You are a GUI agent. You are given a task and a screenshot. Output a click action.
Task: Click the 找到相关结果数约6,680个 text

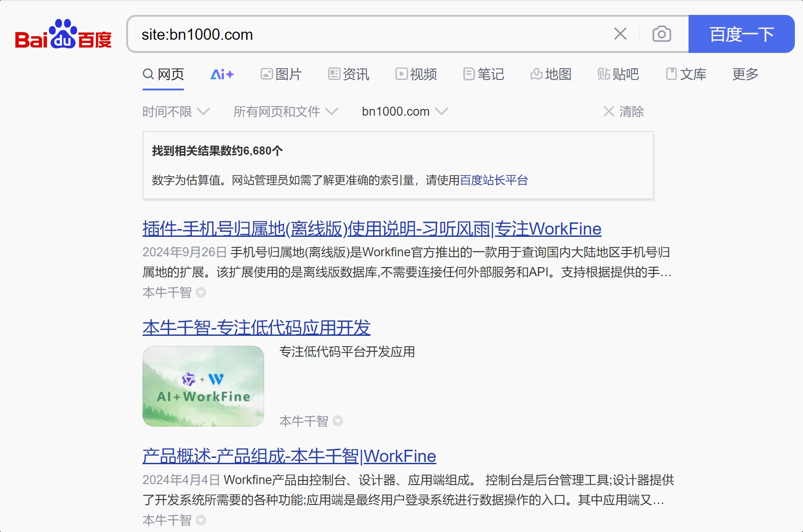(x=217, y=151)
